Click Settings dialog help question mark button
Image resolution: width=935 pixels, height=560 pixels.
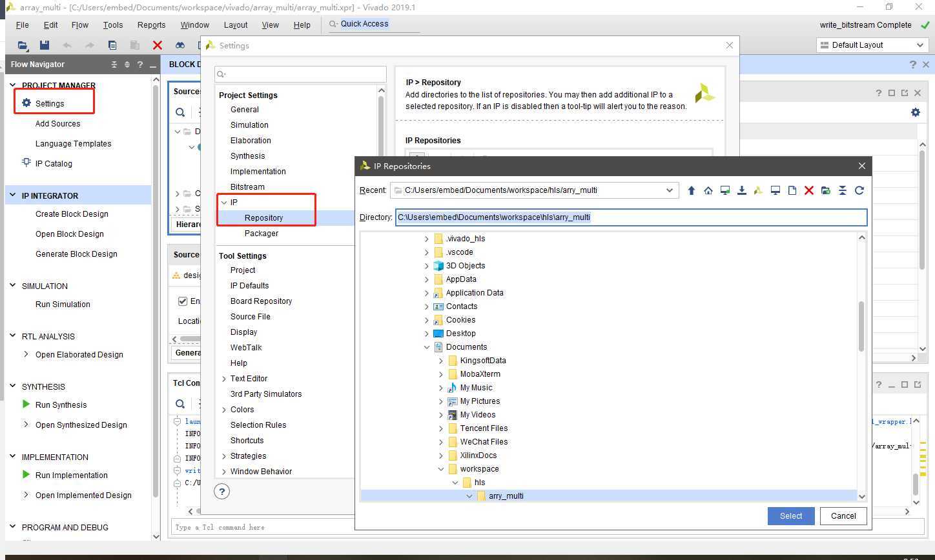click(221, 492)
